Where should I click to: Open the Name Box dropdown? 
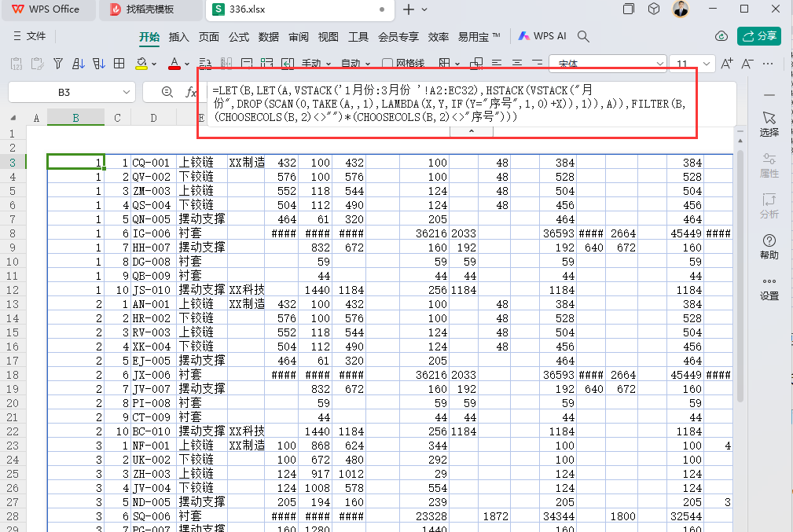(x=127, y=92)
